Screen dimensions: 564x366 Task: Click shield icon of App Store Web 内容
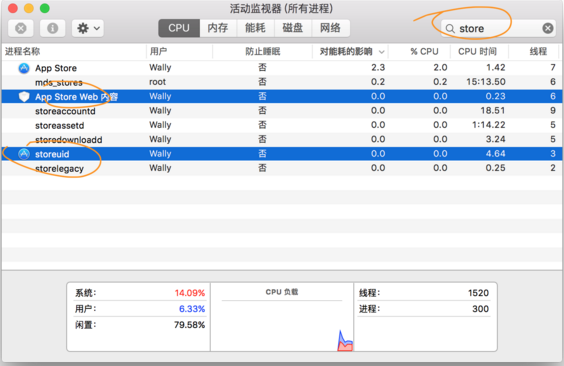[x=24, y=96]
